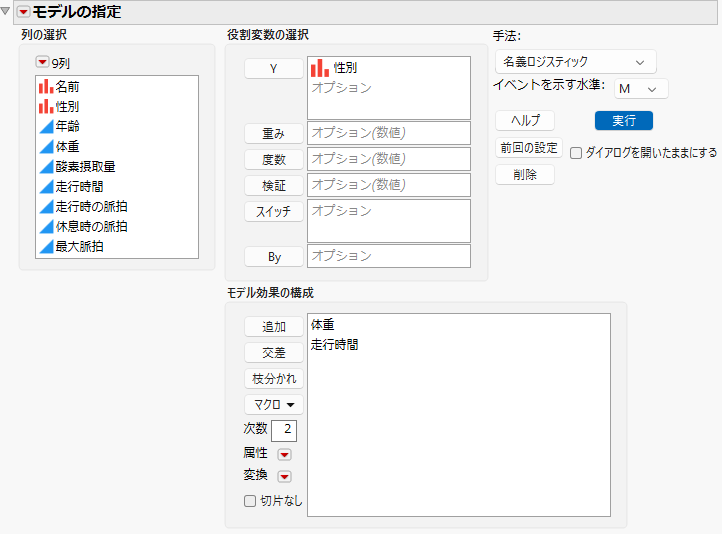Click the 次数 input field showing 2
The width and height of the screenshot is (722, 534).
(284, 430)
